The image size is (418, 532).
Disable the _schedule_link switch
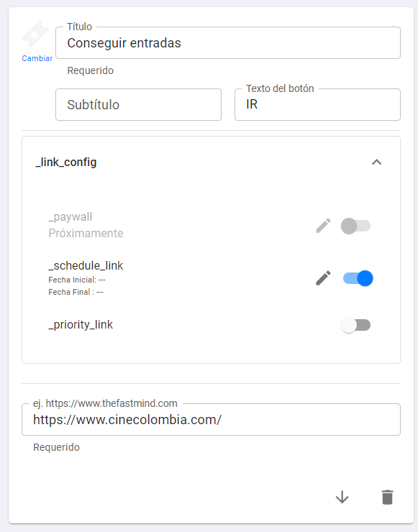click(x=358, y=278)
